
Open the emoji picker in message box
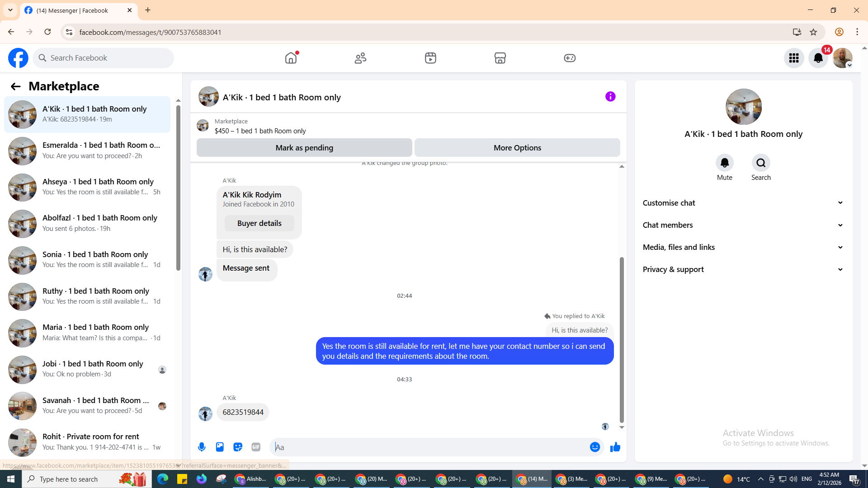tap(595, 447)
